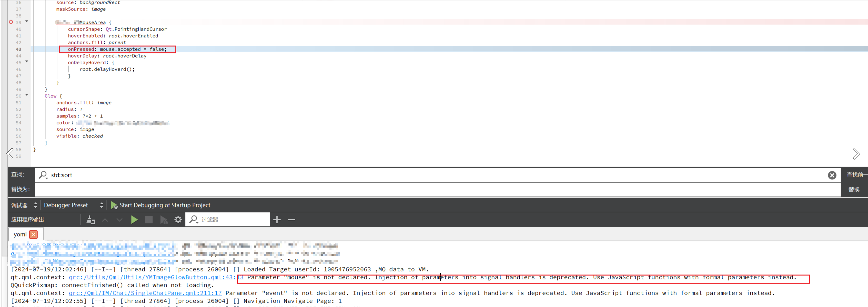Click the Glow keyword on line 50
The height and width of the screenshot is (307, 868).
point(51,96)
